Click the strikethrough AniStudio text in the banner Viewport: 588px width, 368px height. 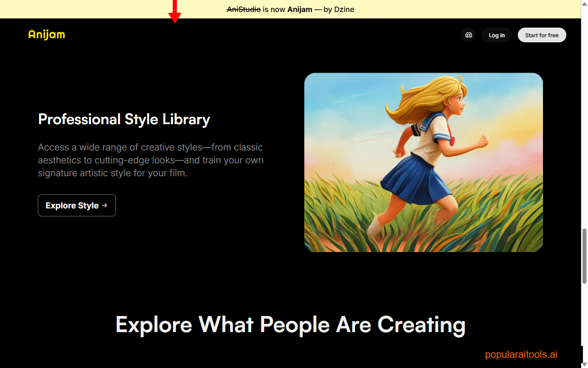point(243,9)
